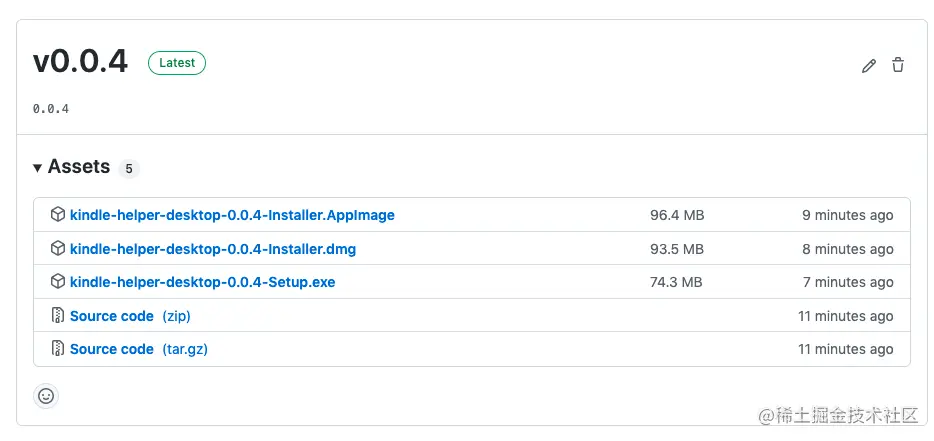
Task: Open the v0.0.4 release title
Action: click(x=80, y=62)
